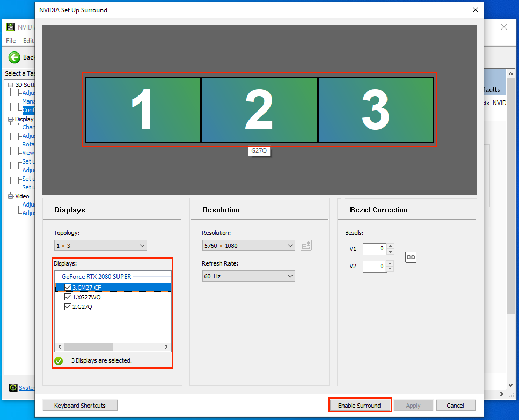Screen dimensions: 519x420
Task: Select the View tree item under Display
Action: click(28, 153)
